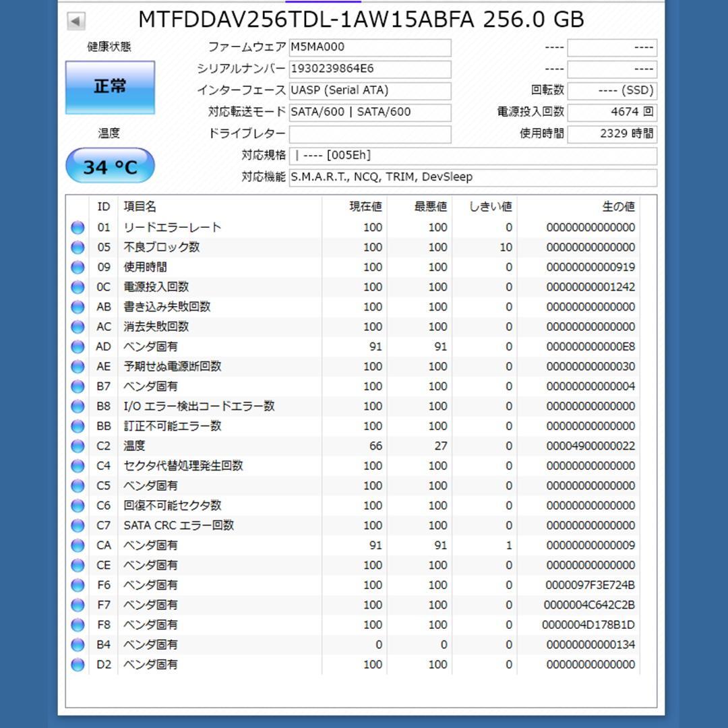728x728 pixels.
Task: Click raw value 0000004D178B1D
Action: [x=588, y=625]
